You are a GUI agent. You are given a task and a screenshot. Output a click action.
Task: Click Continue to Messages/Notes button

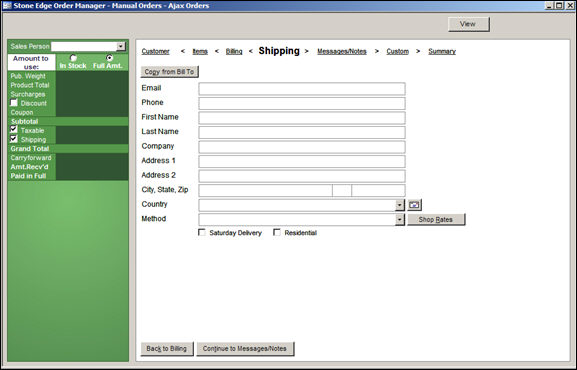tap(245, 349)
